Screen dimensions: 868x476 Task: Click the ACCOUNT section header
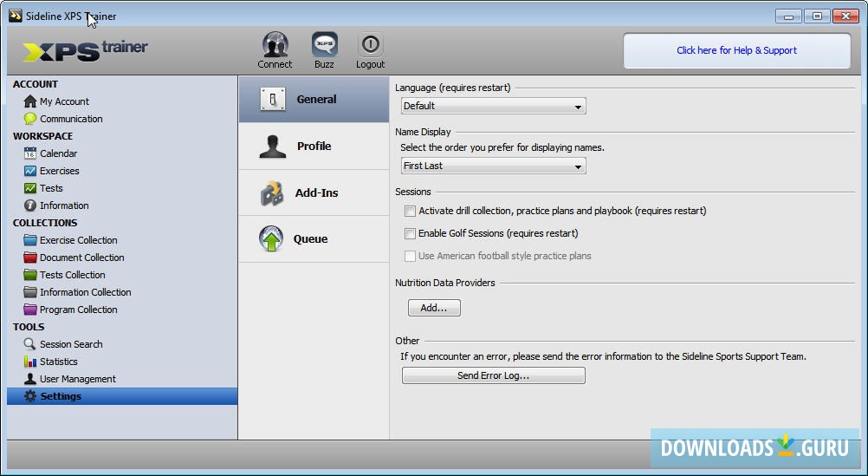(x=36, y=84)
